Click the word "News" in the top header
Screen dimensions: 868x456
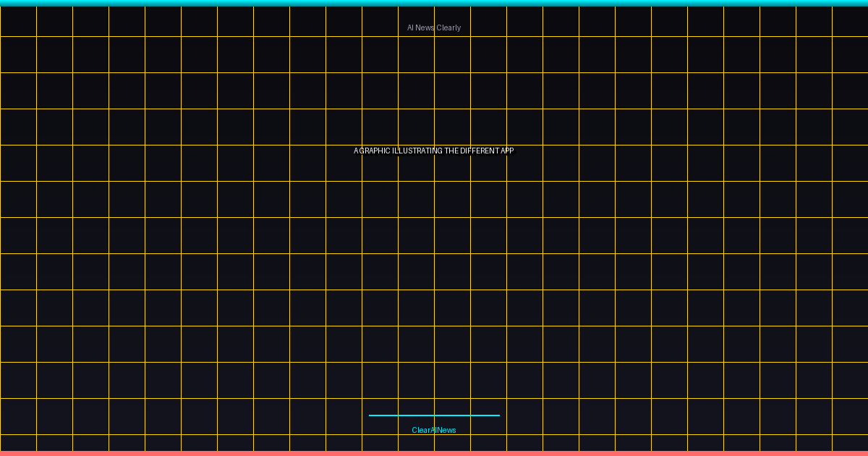425,28
